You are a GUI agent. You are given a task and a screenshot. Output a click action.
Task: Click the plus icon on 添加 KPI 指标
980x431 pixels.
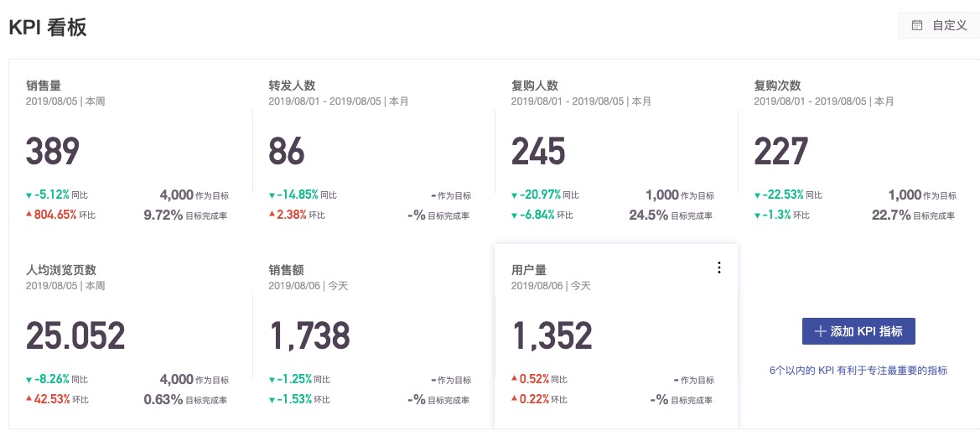click(821, 331)
